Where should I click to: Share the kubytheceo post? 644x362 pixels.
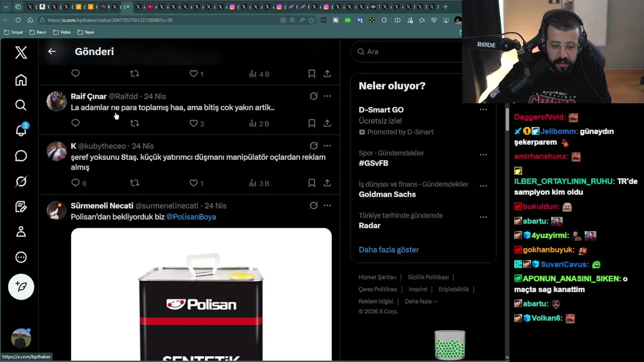[x=327, y=183]
